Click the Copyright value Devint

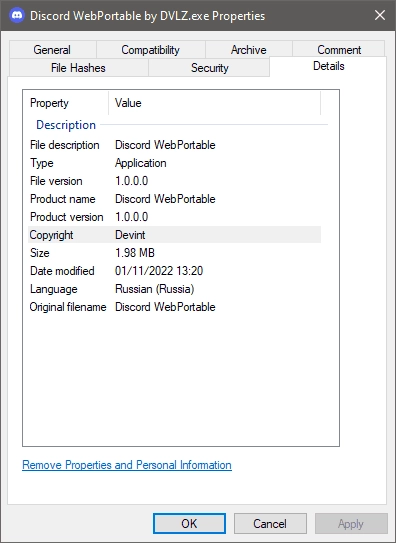(130, 235)
